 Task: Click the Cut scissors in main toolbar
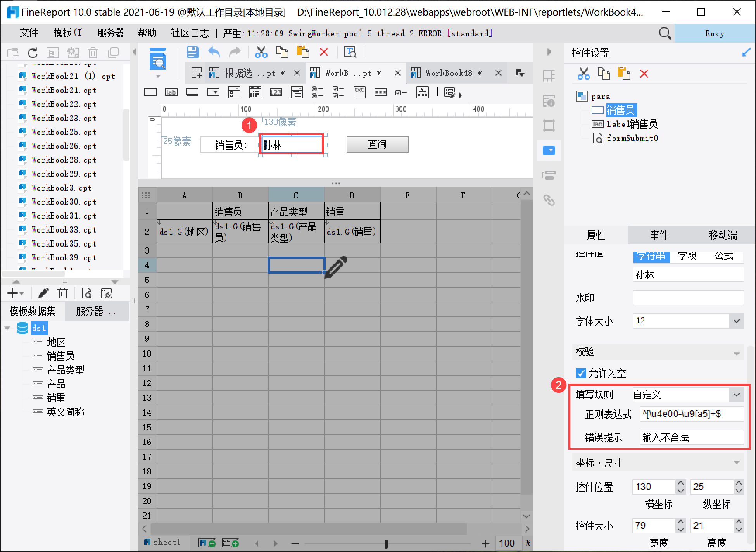coord(261,52)
